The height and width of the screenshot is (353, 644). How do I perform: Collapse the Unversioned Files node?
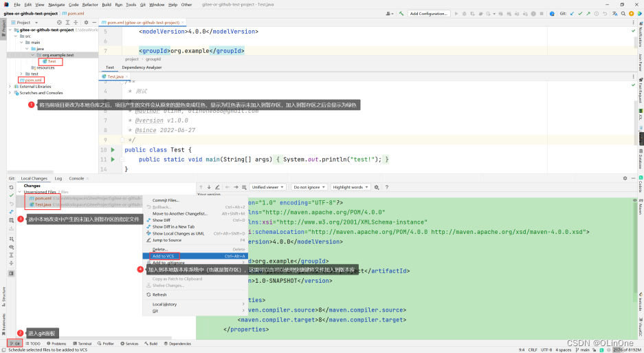[19, 192]
